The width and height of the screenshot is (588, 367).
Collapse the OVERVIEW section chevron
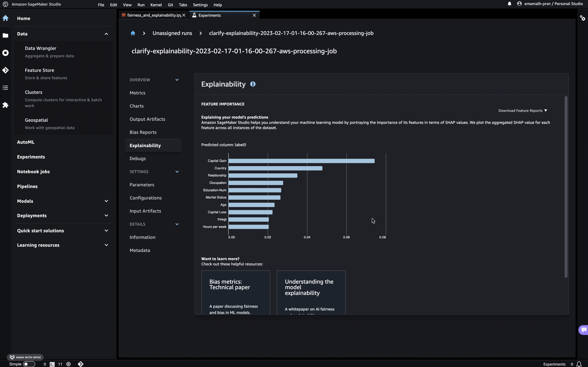pyautogui.click(x=177, y=80)
